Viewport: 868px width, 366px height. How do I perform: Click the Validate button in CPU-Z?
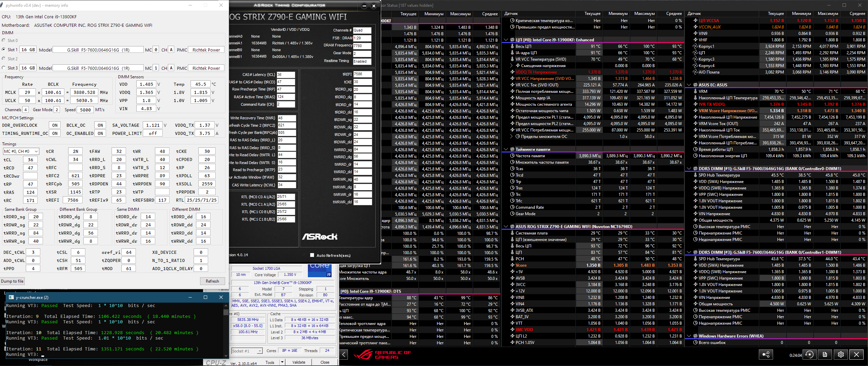tap(299, 362)
